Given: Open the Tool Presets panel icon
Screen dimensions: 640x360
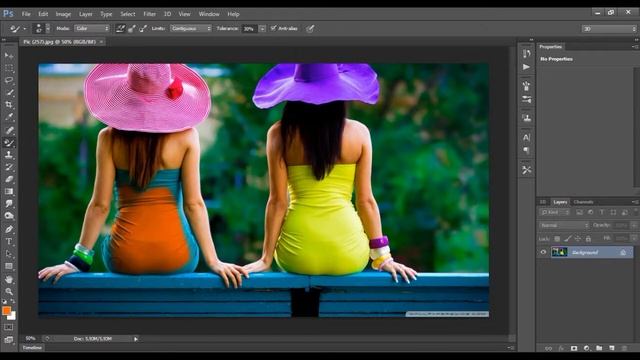Looking at the screenshot, I should tap(527, 170).
